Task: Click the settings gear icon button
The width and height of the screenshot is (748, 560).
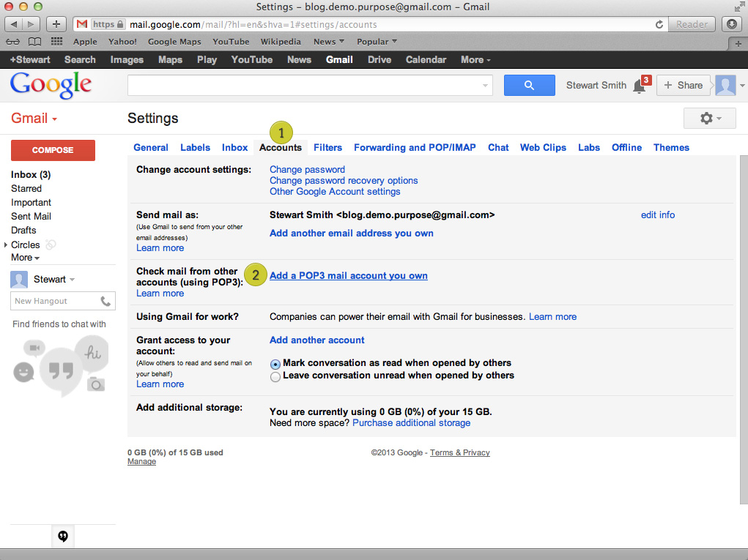Action: click(709, 119)
